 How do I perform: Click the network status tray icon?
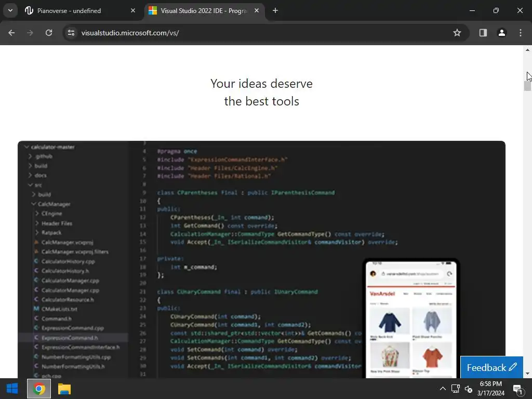point(456,389)
